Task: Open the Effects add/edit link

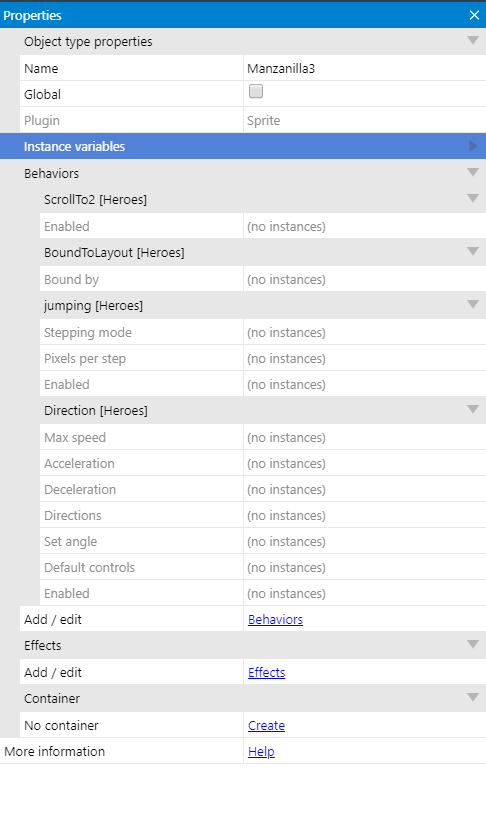Action: click(267, 672)
